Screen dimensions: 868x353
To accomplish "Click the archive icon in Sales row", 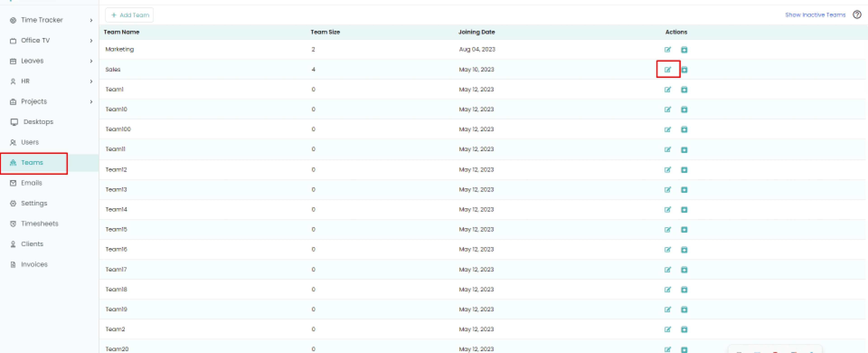I will (684, 69).
